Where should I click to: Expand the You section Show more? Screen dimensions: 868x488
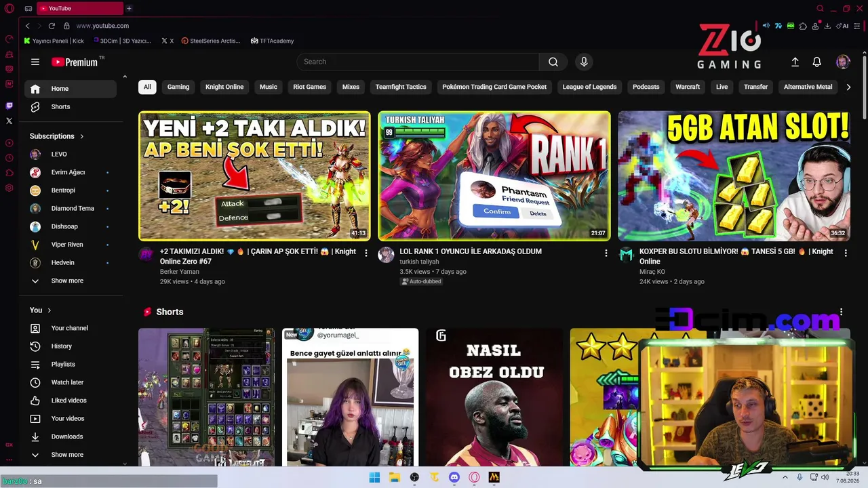pos(71,455)
